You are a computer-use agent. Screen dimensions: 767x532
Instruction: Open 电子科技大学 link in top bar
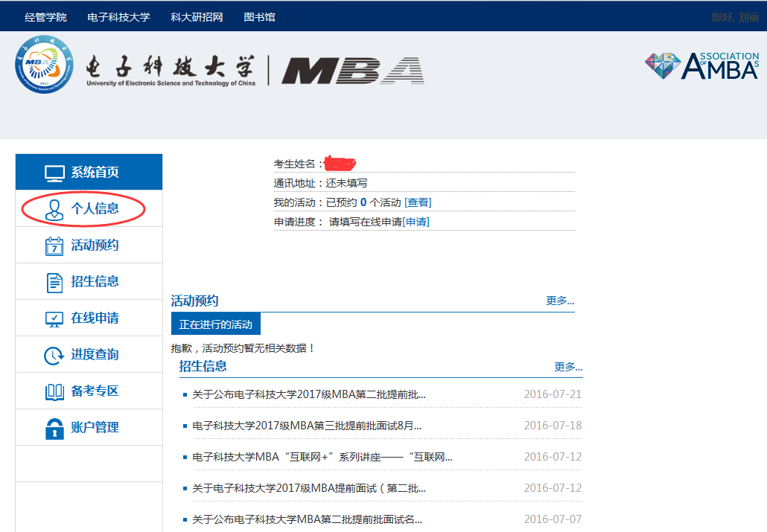tap(118, 17)
